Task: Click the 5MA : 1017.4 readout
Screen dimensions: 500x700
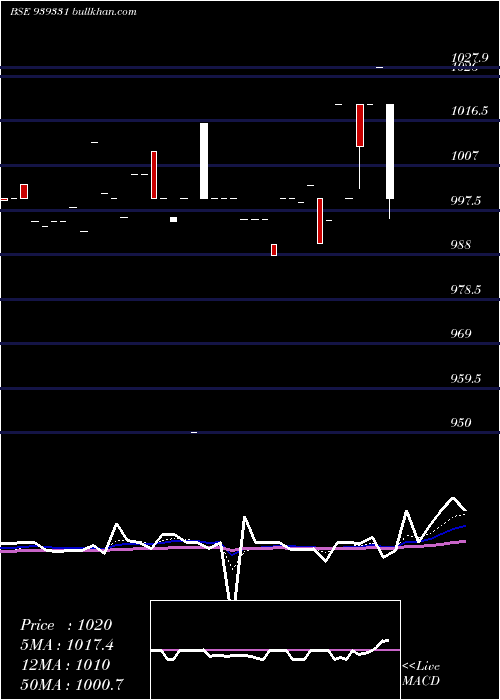Action: [x=67, y=645]
